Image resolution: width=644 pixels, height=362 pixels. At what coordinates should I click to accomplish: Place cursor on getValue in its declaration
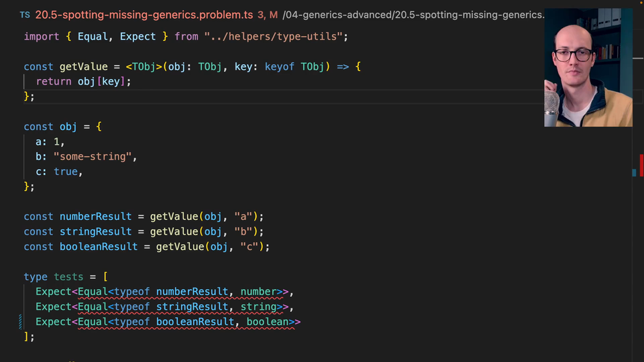tap(83, 66)
